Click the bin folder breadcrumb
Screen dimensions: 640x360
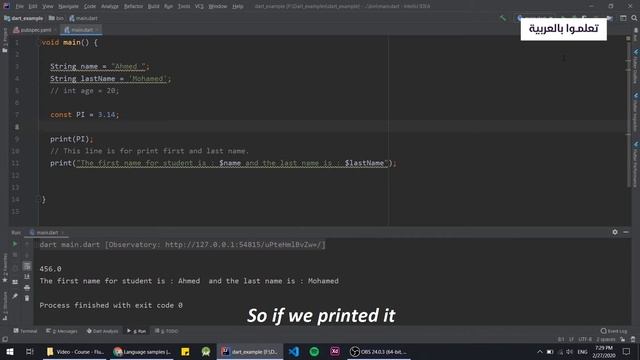tap(56, 18)
